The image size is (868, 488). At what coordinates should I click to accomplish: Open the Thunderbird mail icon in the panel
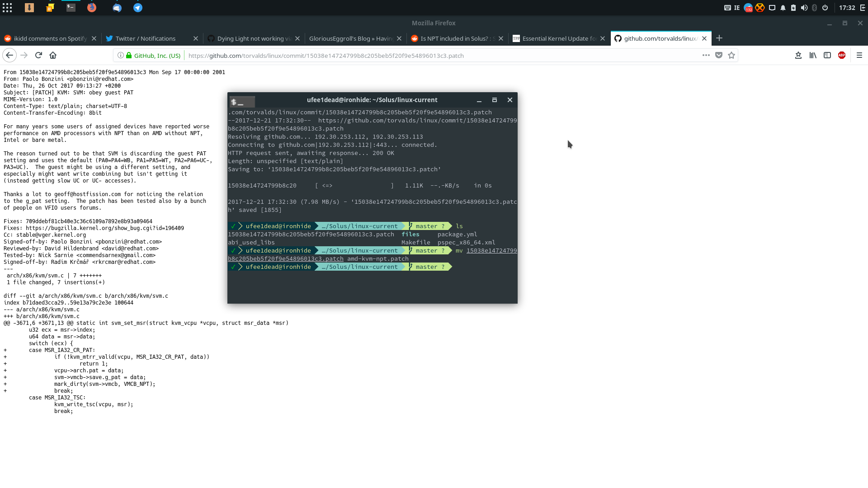click(x=117, y=8)
